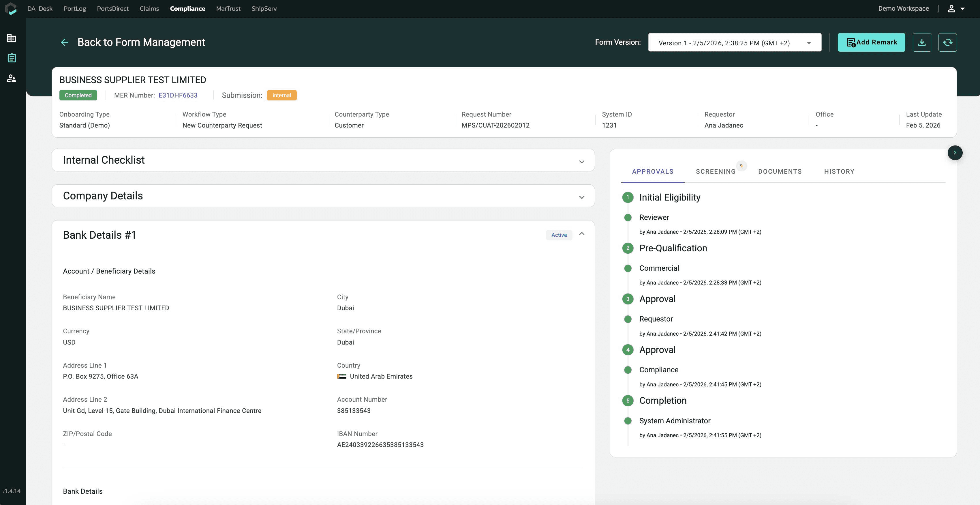Switch to the History tab
The height and width of the screenshot is (505, 980).
click(839, 172)
